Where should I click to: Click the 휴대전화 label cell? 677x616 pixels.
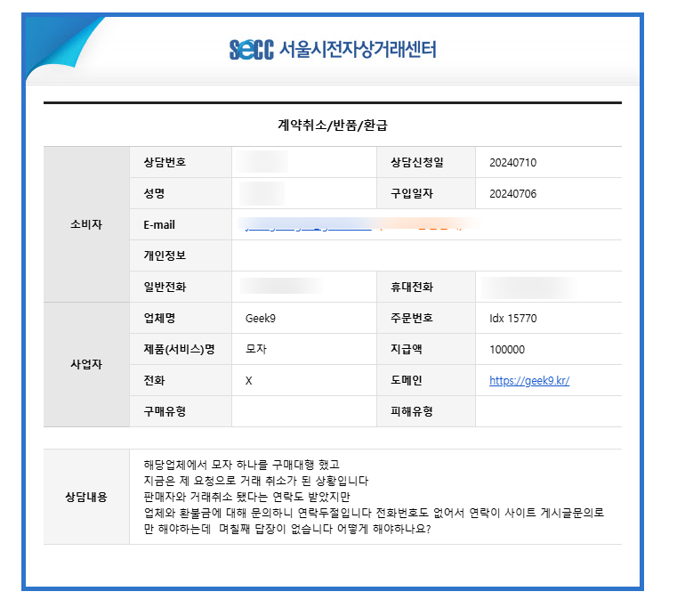pyautogui.click(x=426, y=287)
